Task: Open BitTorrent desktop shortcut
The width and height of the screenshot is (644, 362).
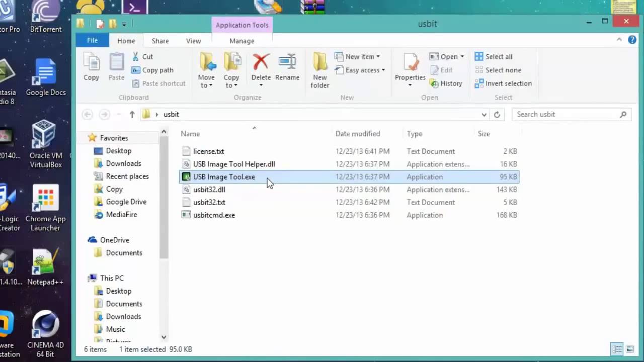Action: point(46,17)
